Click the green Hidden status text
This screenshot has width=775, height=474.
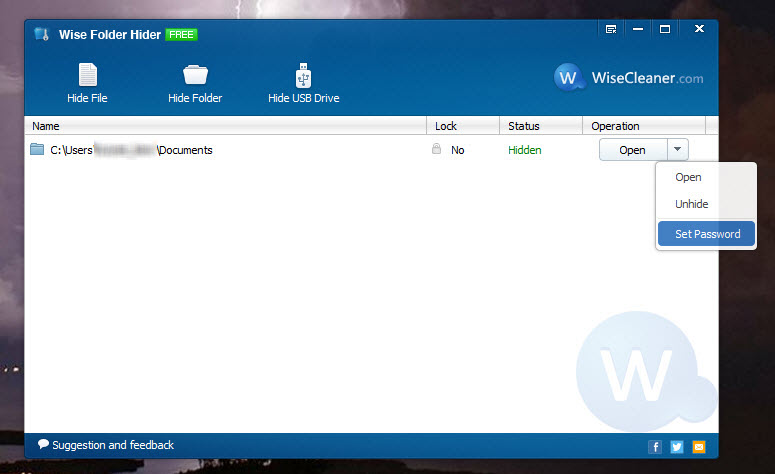tap(524, 150)
